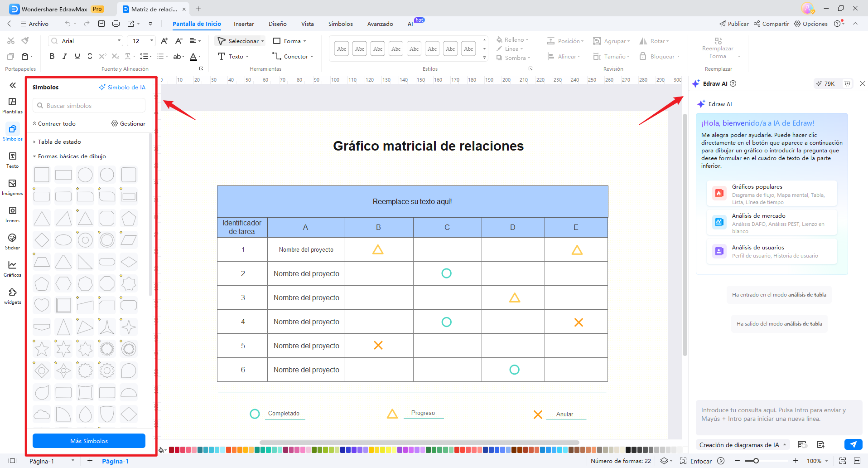The image size is (868, 468).
Task: Decrease font size with A- icon
Action: pos(179,41)
